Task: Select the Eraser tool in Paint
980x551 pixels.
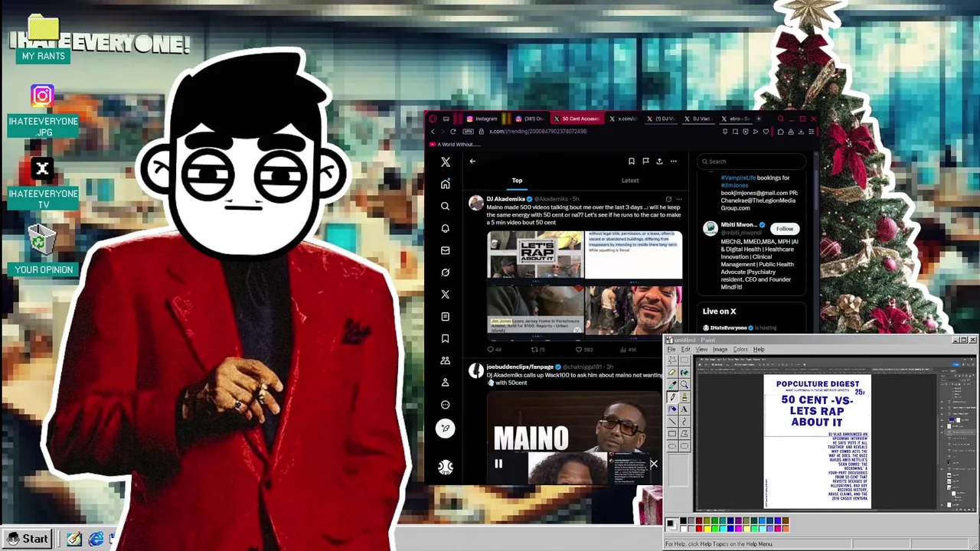Action: [672, 373]
